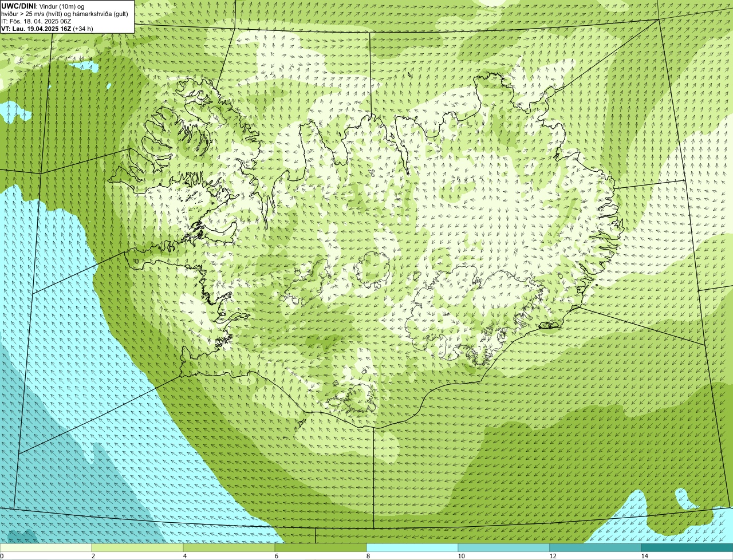Click the legend label '12'
This screenshot has height=560, width=733.
click(x=553, y=556)
